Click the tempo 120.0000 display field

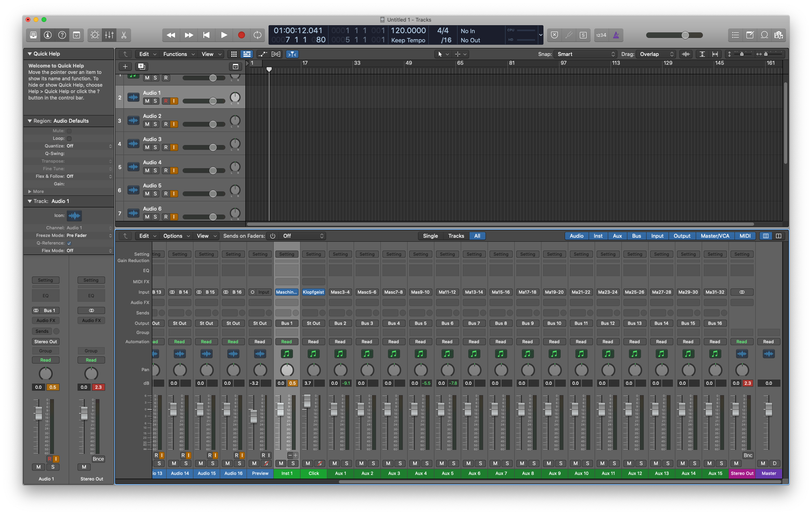[x=408, y=30]
